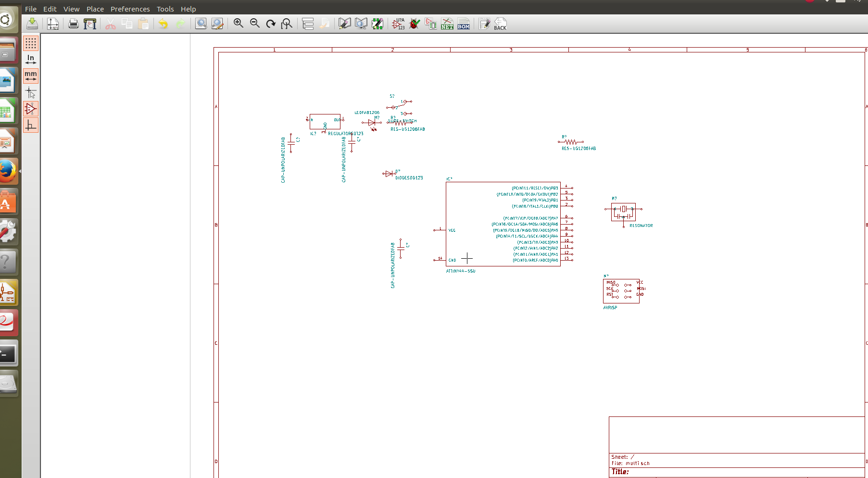Click the Title field in title block

tap(620, 472)
